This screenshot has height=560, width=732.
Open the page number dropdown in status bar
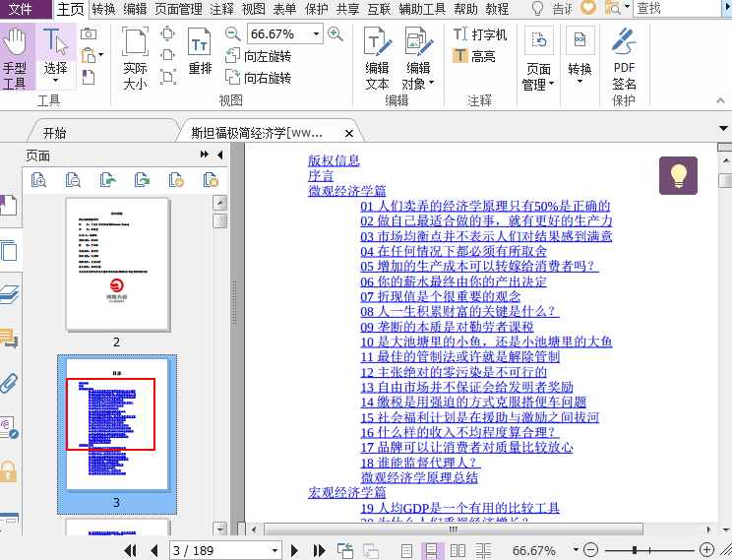click(274, 551)
